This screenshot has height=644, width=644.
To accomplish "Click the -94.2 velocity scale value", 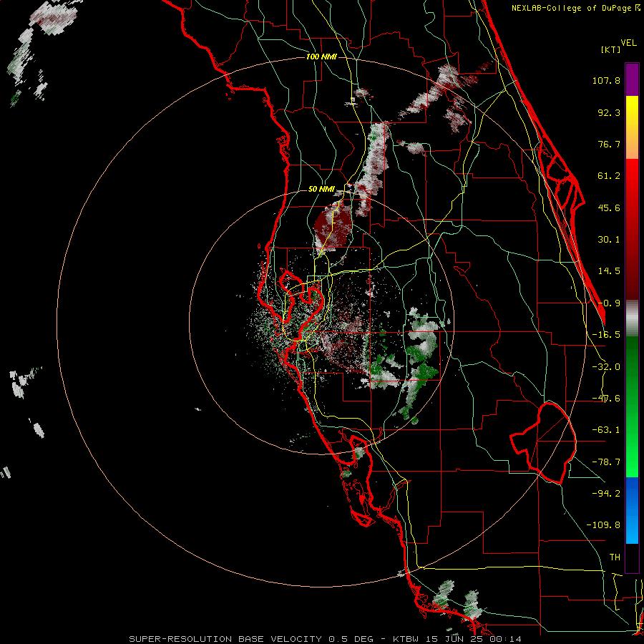I will [x=606, y=494].
